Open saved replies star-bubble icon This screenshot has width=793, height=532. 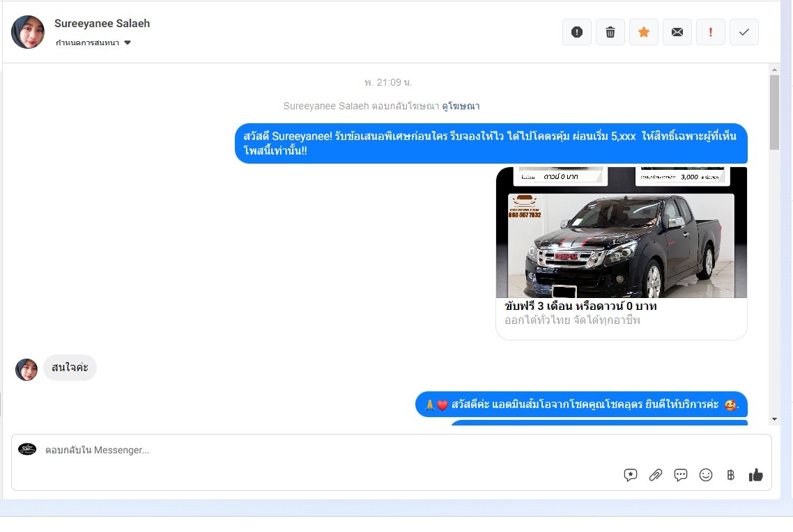(631, 475)
